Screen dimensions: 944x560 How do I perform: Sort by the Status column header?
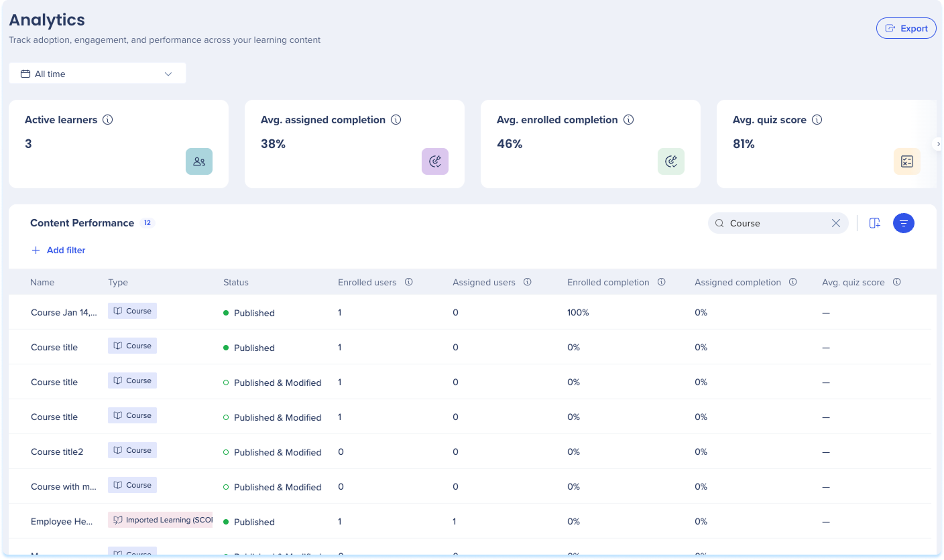(236, 282)
